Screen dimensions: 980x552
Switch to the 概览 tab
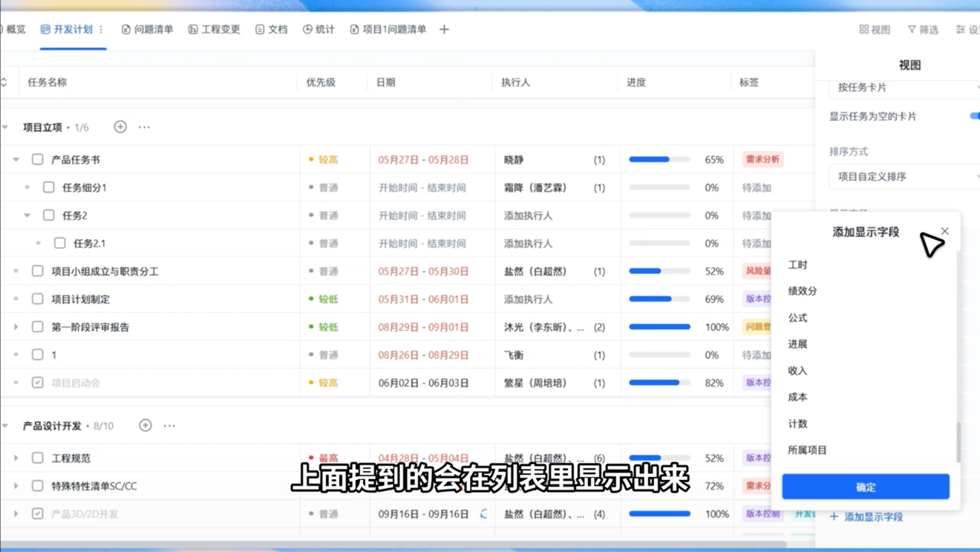point(13,30)
